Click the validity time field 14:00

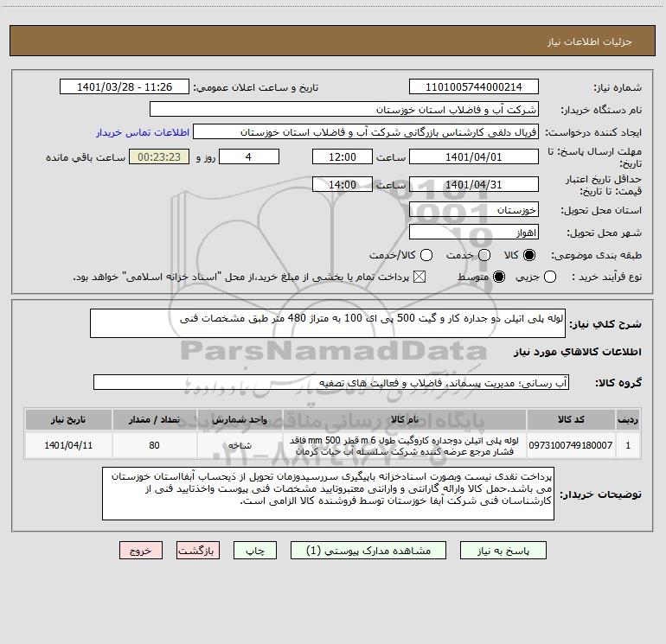(x=343, y=184)
